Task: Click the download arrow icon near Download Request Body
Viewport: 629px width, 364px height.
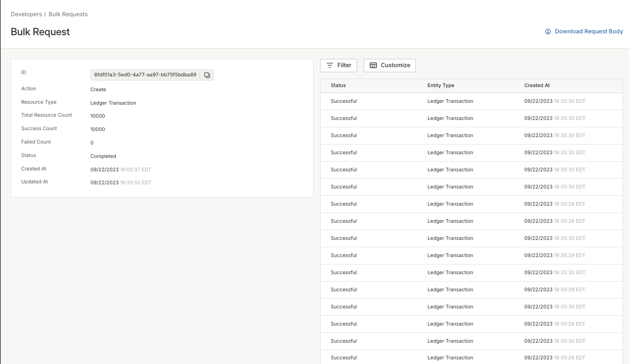Action: coord(548,31)
